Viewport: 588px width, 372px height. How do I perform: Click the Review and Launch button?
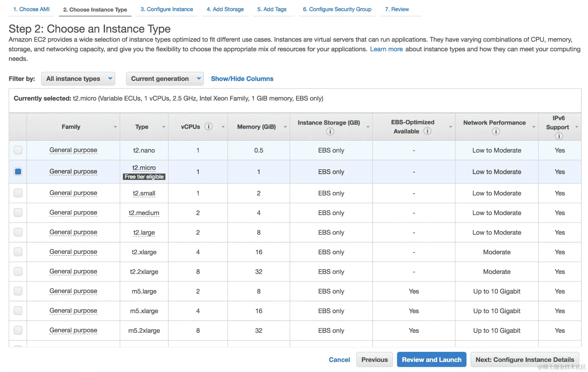(431, 360)
